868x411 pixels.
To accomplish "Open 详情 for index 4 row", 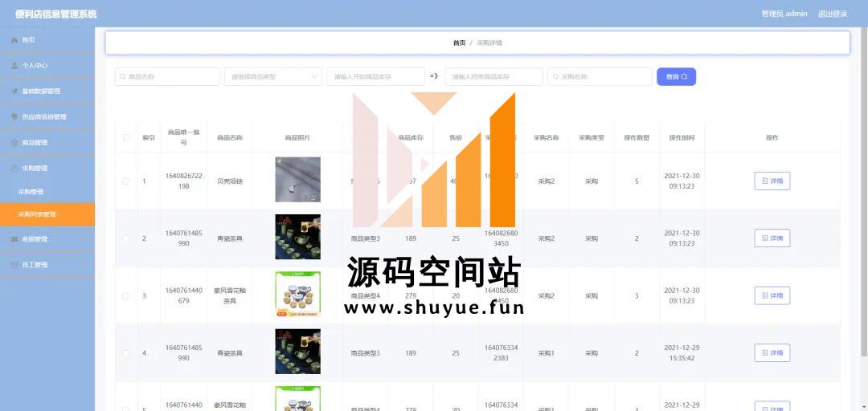I will click(772, 353).
